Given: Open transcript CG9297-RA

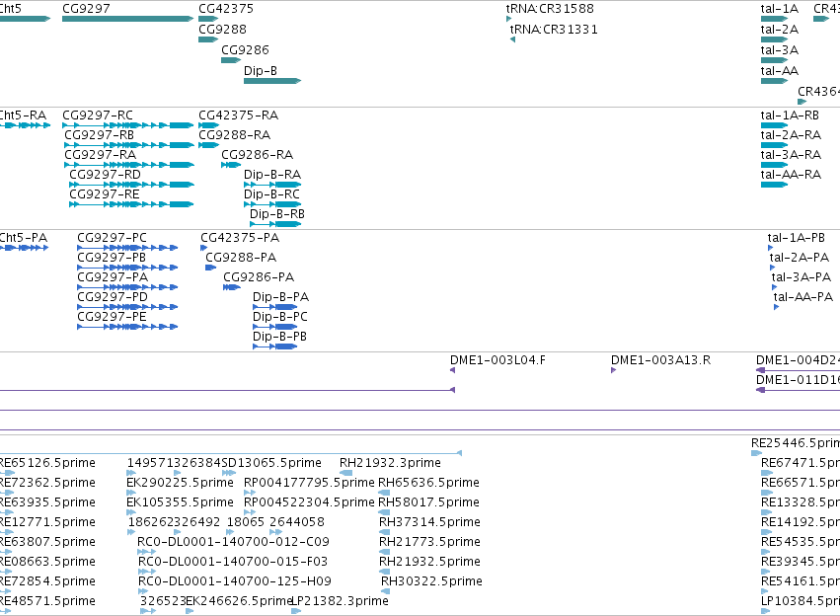Looking at the screenshot, I should pyautogui.click(x=129, y=165).
